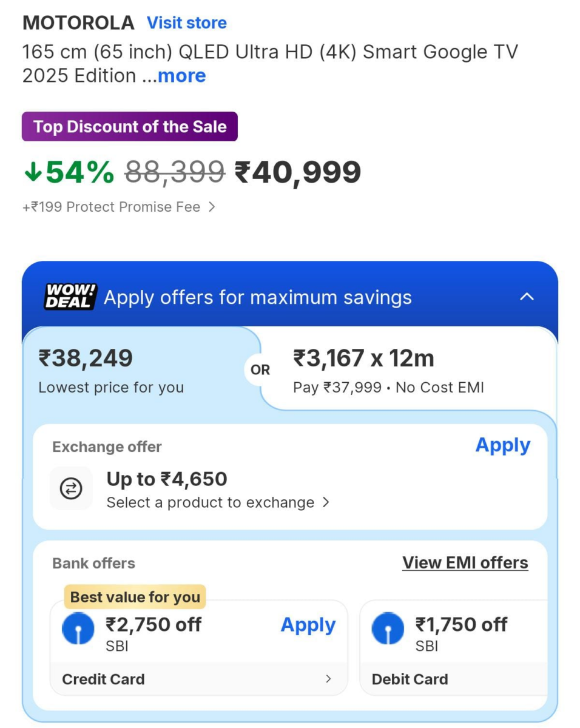Image resolution: width=580 pixels, height=728 pixels.
Task: Expand product title with more link
Action: pos(181,76)
